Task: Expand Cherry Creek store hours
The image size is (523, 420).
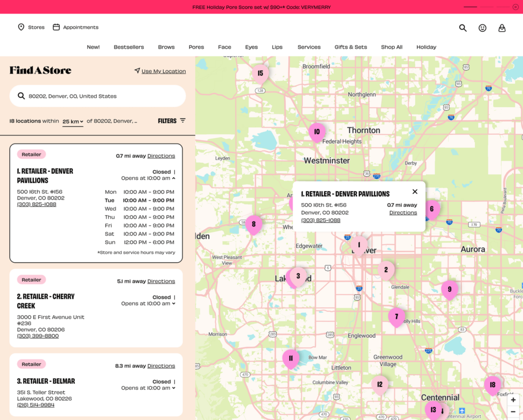Action: pos(174,304)
